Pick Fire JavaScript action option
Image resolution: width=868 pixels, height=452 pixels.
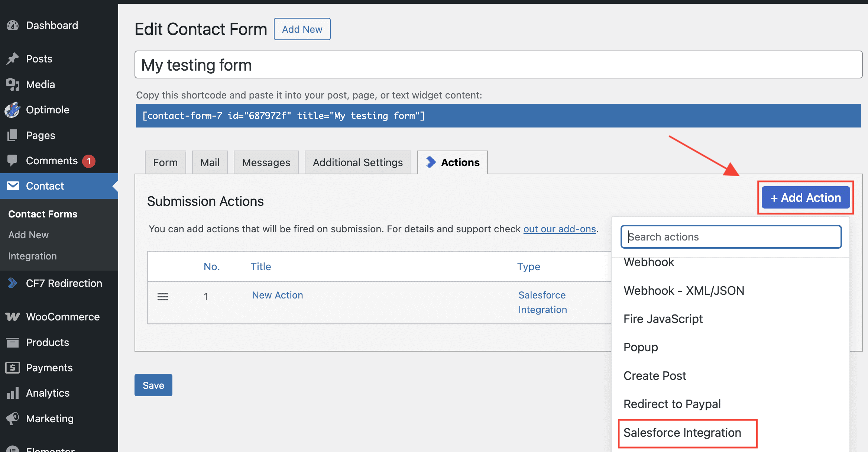[x=663, y=319]
